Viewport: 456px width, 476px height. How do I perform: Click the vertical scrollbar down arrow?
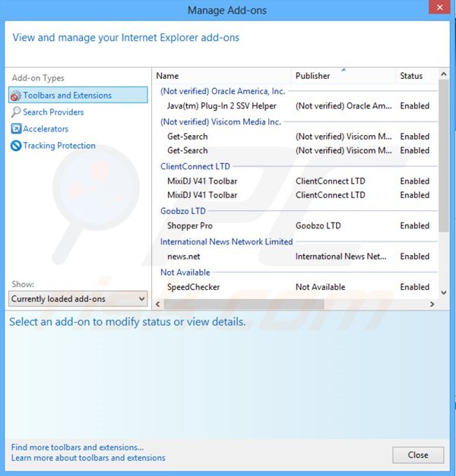(444, 292)
